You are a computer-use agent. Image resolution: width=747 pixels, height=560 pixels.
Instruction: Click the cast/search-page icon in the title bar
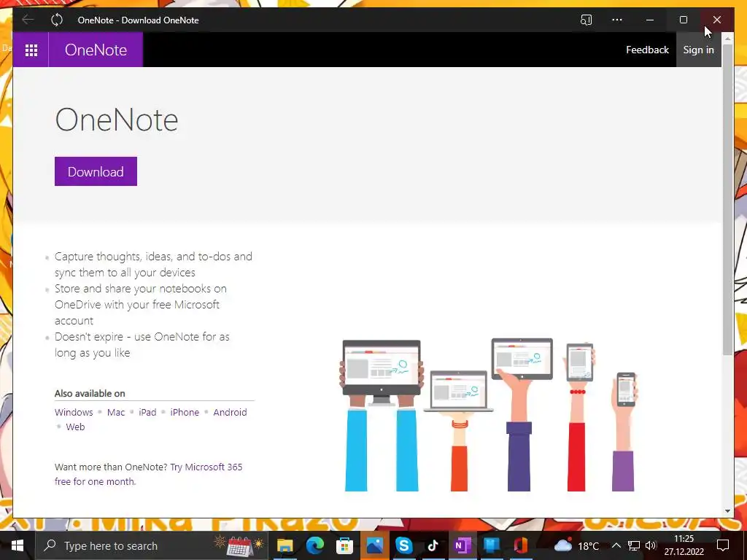[x=586, y=20]
